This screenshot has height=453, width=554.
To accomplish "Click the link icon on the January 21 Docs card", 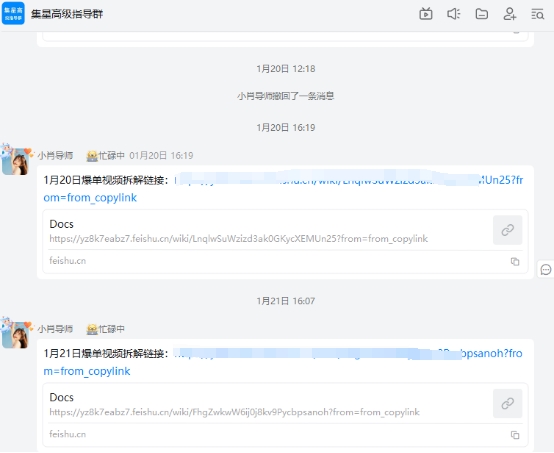I will (x=507, y=403).
